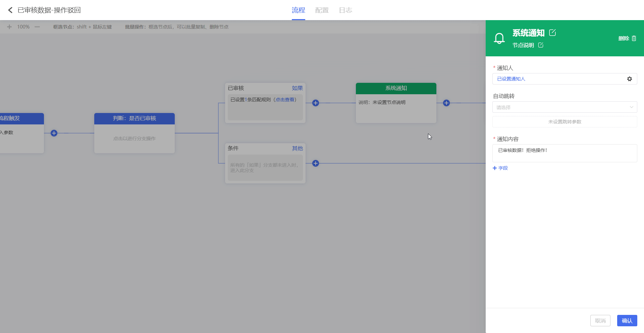Add a node after the 已审核 branch
Image resolution: width=644 pixels, height=333 pixels.
(315, 103)
